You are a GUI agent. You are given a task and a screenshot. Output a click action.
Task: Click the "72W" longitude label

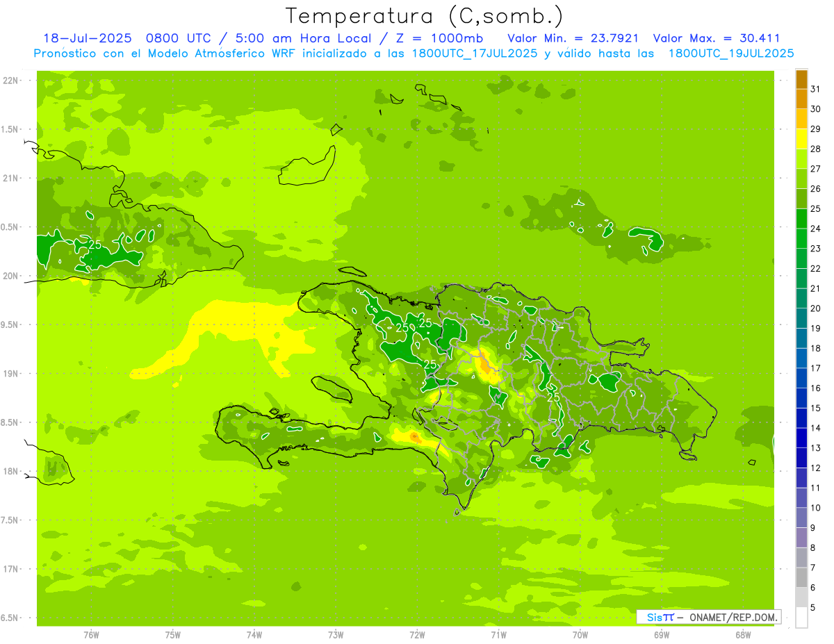click(x=417, y=635)
